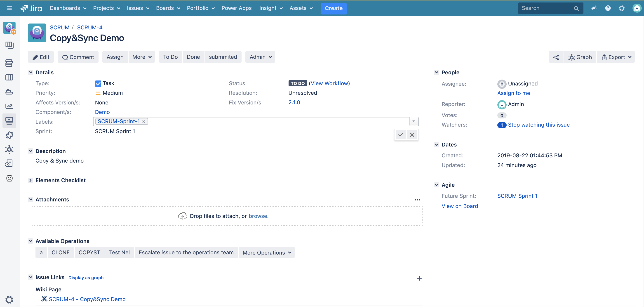Remove SCRUM-Sprint-1 label from the labels field

(x=144, y=121)
